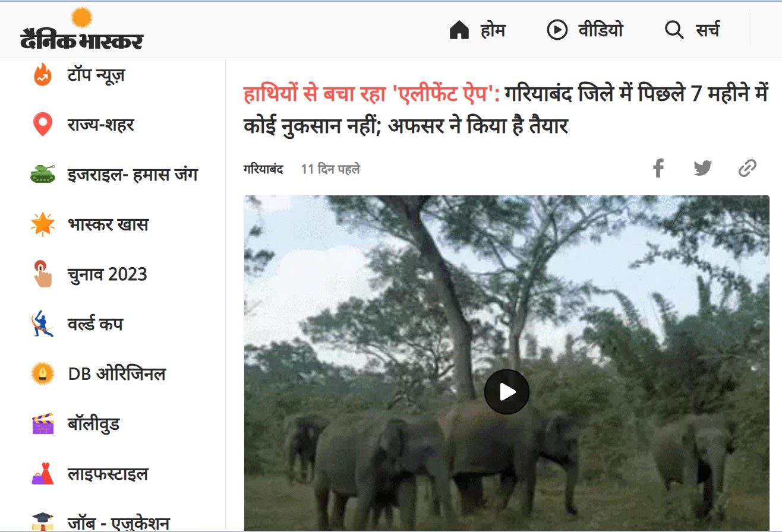Open the बॉलीवुड section
Viewport: 782px width, 532px height.
click(x=93, y=424)
